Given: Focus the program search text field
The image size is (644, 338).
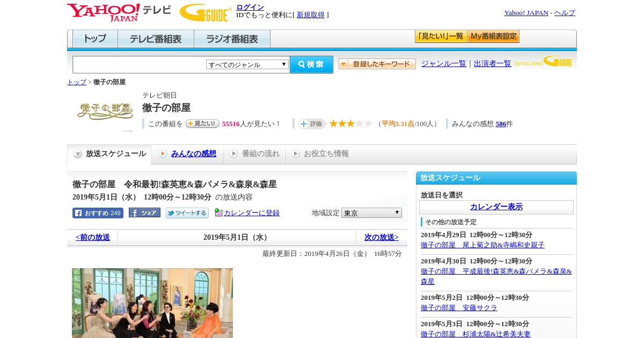Looking at the screenshot, I should [140, 64].
